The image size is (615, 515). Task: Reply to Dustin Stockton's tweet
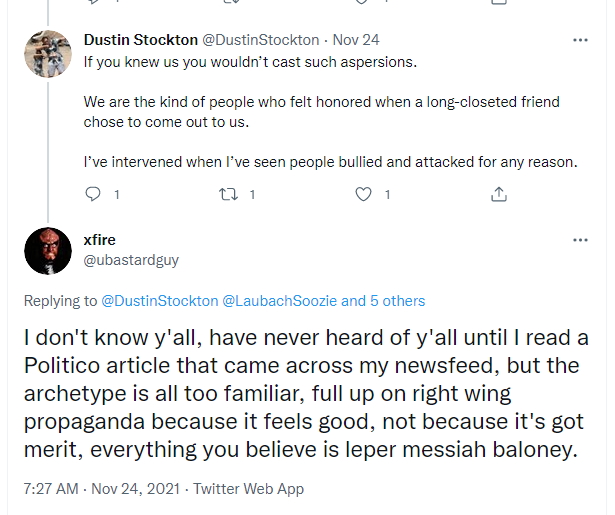pos(93,195)
